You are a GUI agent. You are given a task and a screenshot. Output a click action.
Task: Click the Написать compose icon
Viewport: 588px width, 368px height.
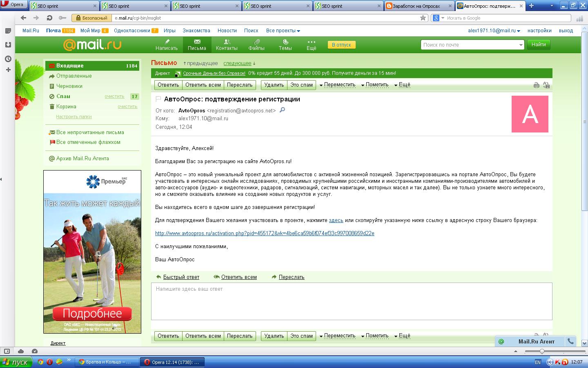pos(167,45)
